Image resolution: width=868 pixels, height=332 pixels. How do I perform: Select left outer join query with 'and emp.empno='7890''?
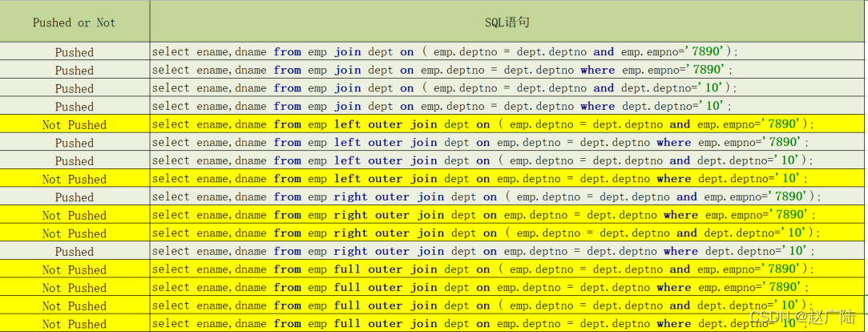click(483, 125)
